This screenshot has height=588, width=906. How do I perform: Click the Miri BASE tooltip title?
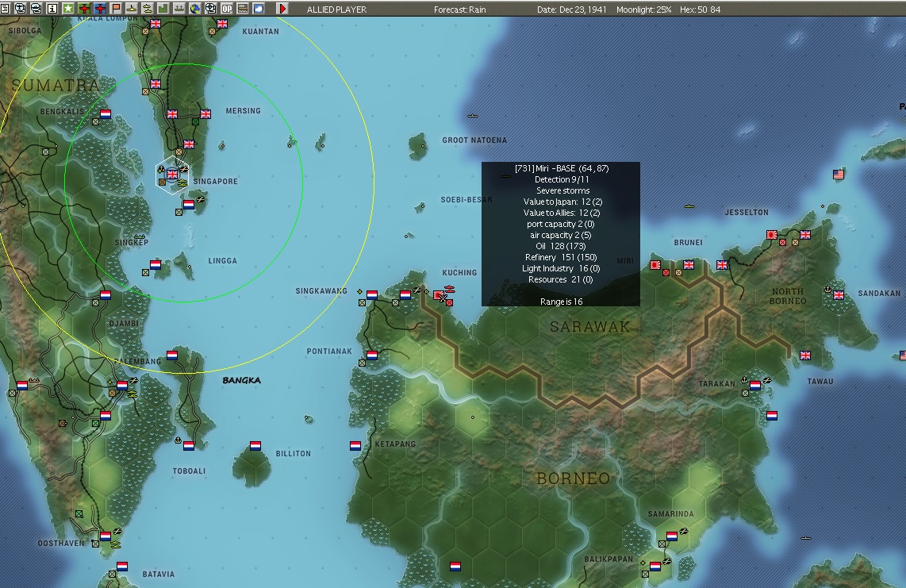pos(562,168)
